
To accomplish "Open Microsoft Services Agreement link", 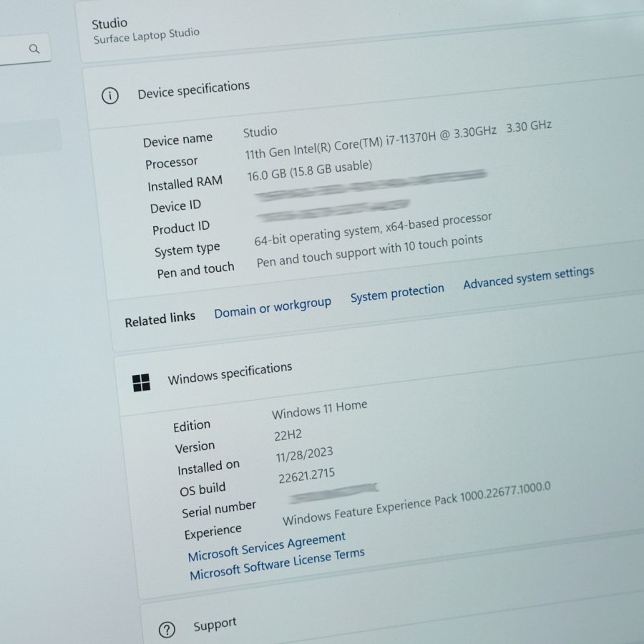I will (x=267, y=547).
